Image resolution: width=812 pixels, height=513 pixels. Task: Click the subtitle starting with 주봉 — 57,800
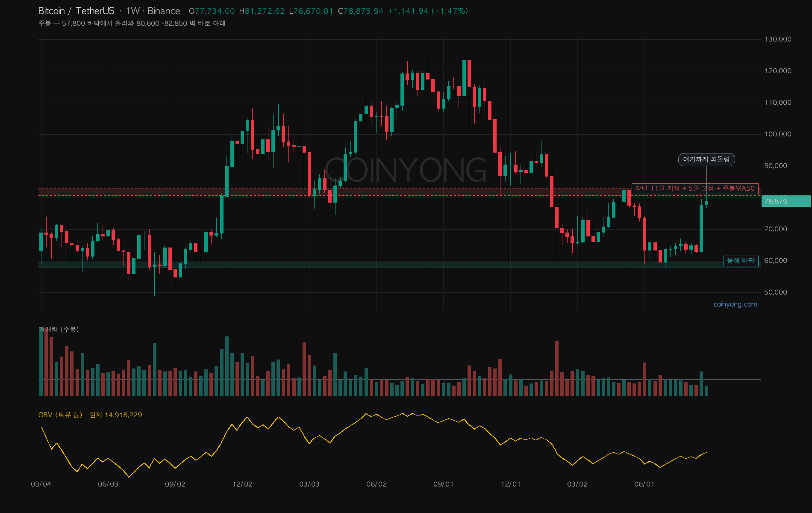pos(132,24)
